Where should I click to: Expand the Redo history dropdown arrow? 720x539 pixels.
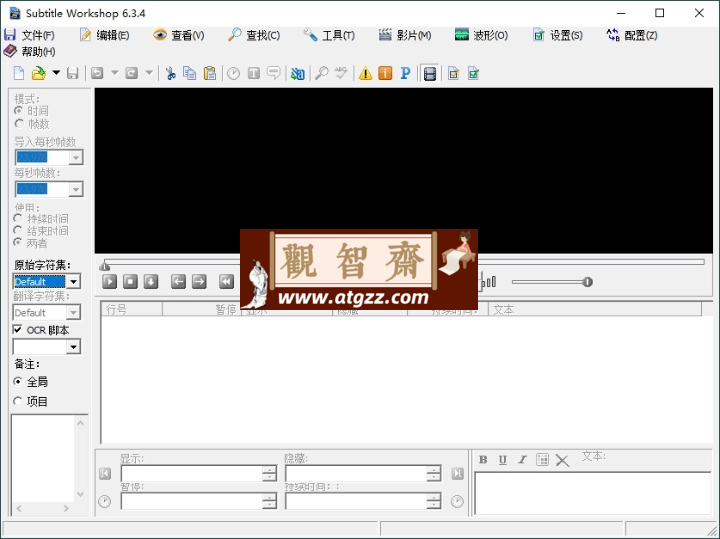pos(149,73)
